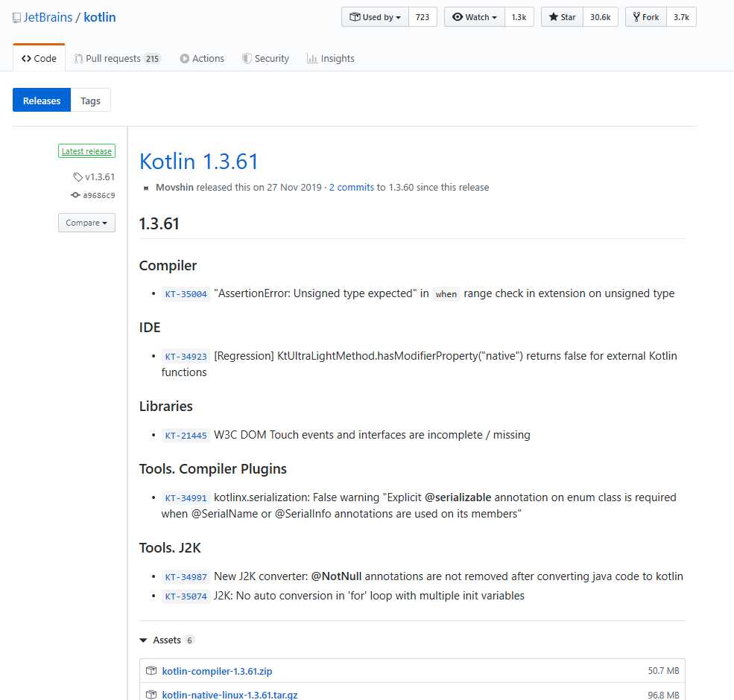The width and height of the screenshot is (734, 700).
Task: Star the kotlin repository
Action: pos(562,17)
